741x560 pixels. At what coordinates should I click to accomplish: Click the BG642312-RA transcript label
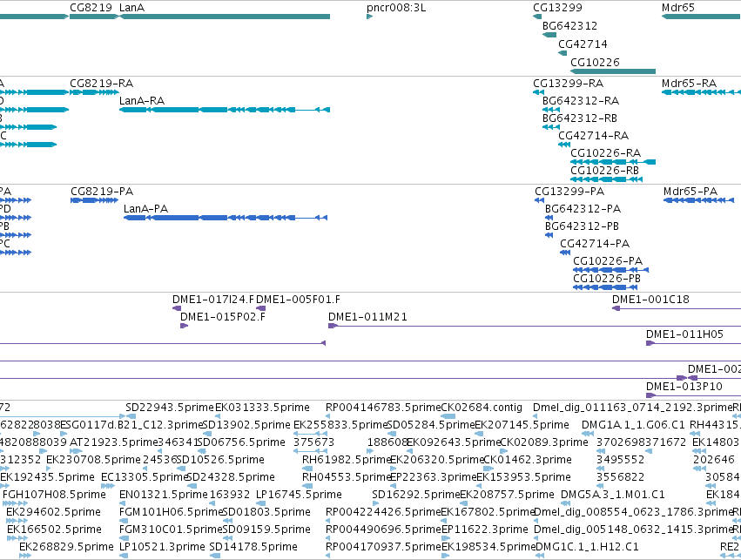[580, 101]
